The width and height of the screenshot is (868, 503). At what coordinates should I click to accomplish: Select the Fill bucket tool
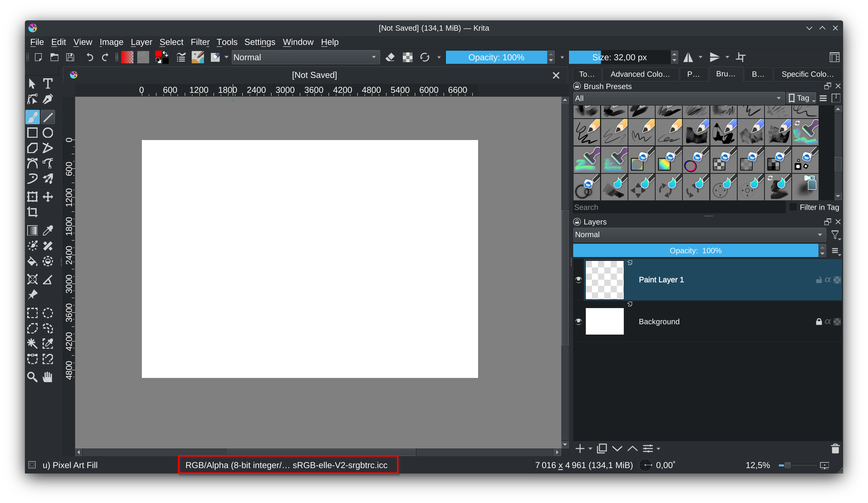coord(33,262)
